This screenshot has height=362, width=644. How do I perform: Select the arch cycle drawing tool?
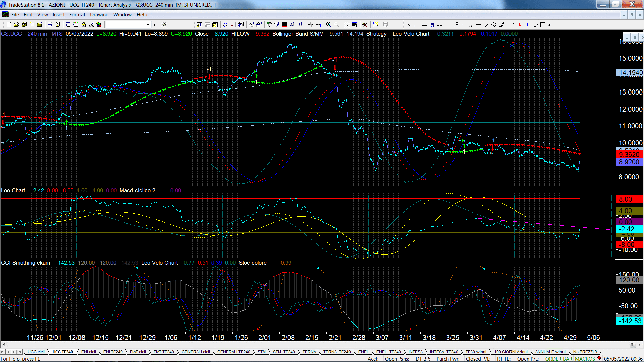494,25
